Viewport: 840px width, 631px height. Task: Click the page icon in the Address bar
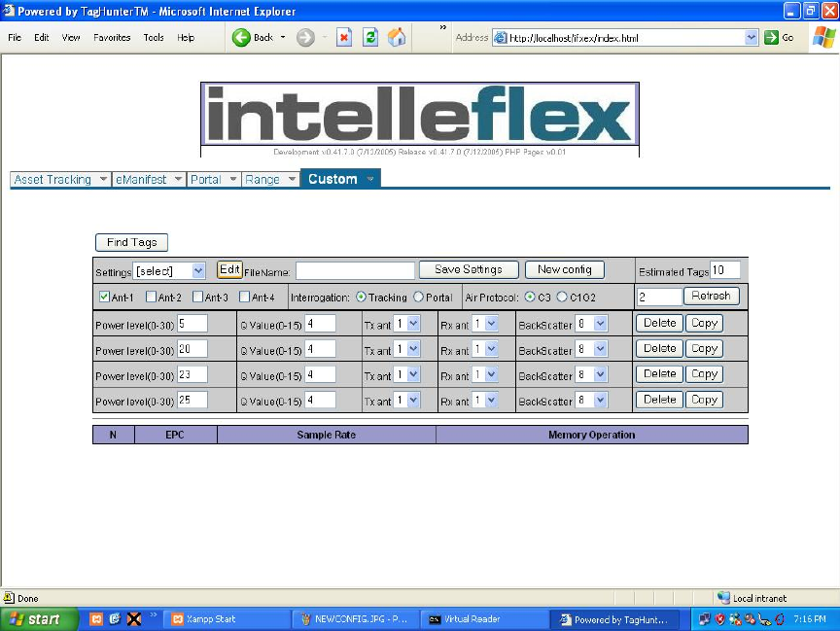tap(500, 38)
